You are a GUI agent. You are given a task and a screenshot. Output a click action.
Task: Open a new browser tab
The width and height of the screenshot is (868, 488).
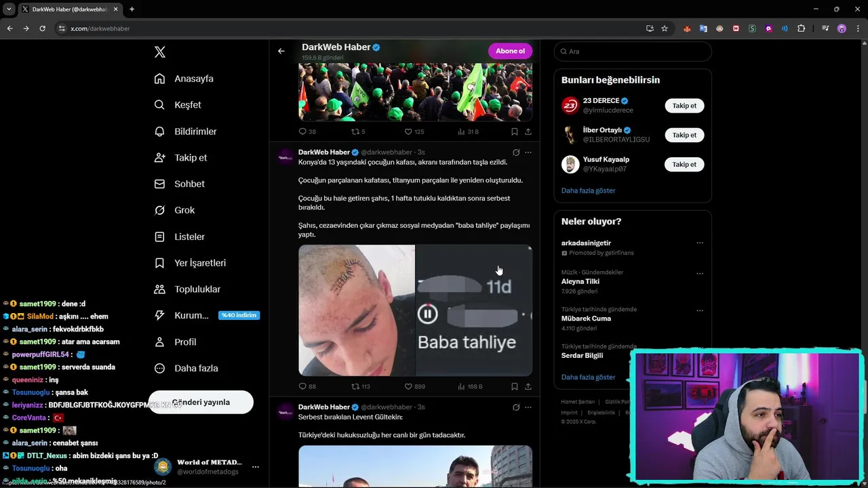point(132,9)
